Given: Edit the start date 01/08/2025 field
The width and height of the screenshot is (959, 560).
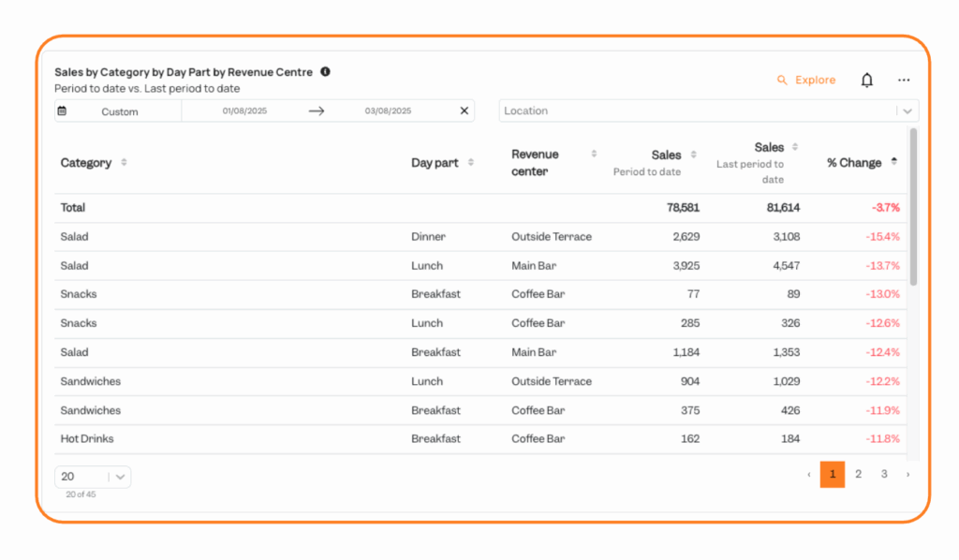Looking at the screenshot, I should 244,111.
